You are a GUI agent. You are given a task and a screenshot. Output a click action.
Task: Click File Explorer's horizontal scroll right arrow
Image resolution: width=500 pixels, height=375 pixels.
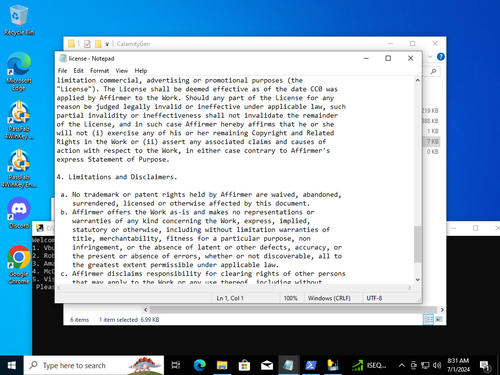tap(442, 310)
